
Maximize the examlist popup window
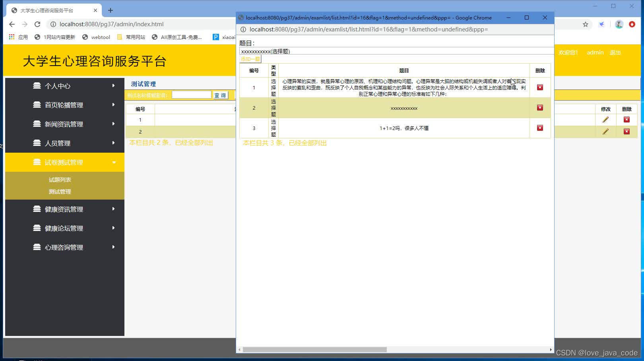click(527, 17)
